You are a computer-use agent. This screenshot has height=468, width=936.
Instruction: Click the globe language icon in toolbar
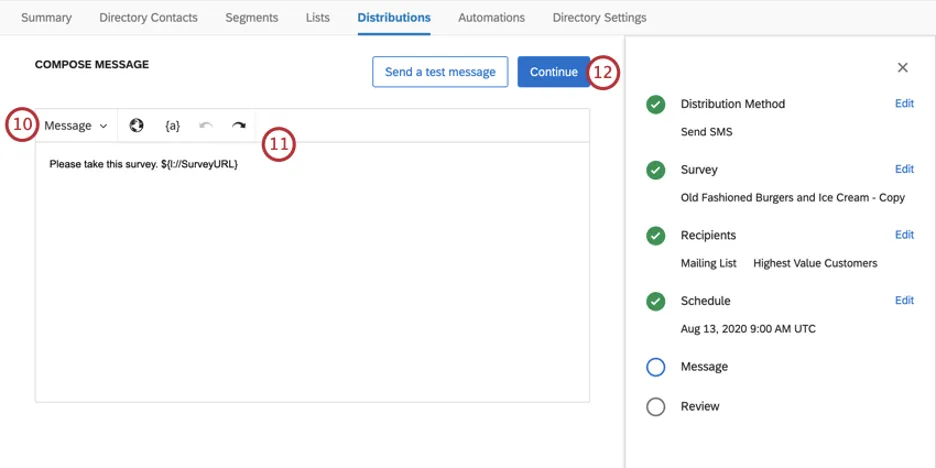click(x=137, y=126)
